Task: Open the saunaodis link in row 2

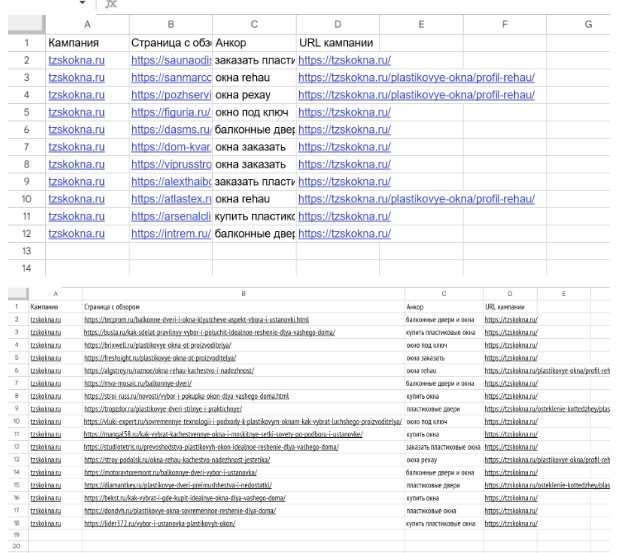Action: (171, 61)
